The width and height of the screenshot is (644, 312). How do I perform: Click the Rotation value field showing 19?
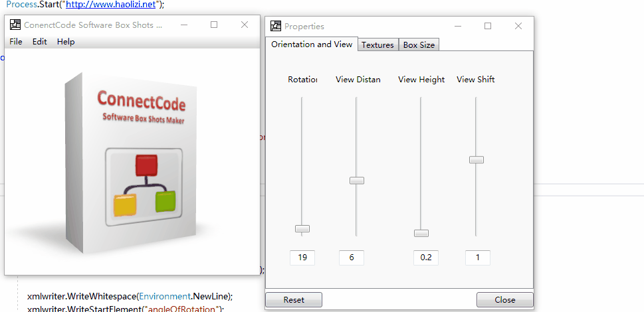302,258
